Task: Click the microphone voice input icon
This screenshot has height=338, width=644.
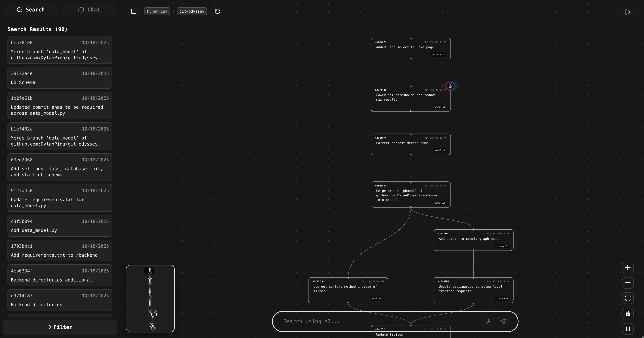Action: [488, 321]
